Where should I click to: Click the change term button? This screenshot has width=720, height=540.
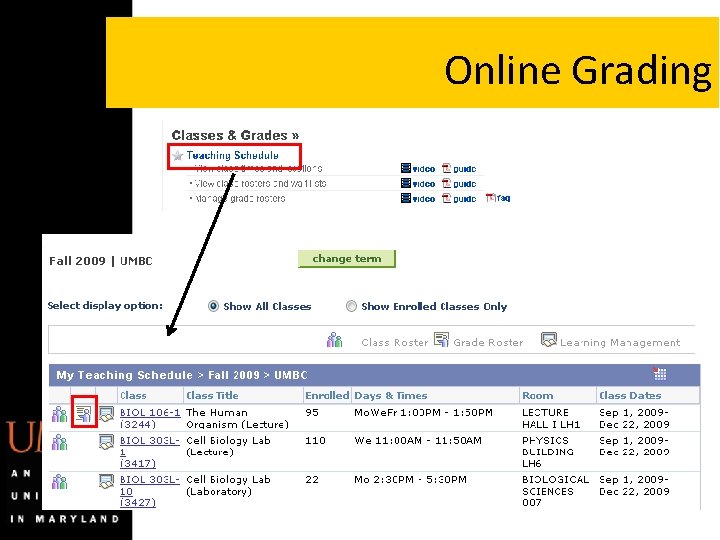[347, 259]
